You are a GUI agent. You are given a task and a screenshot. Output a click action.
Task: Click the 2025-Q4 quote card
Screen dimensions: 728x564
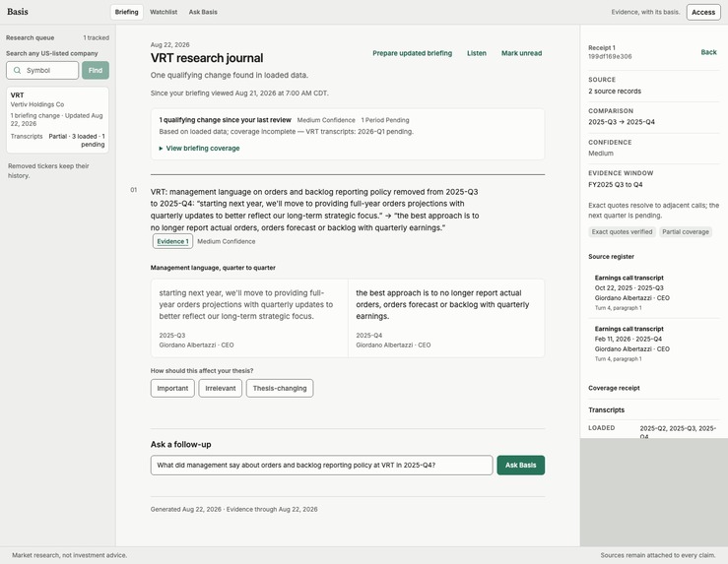pos(446,318)
